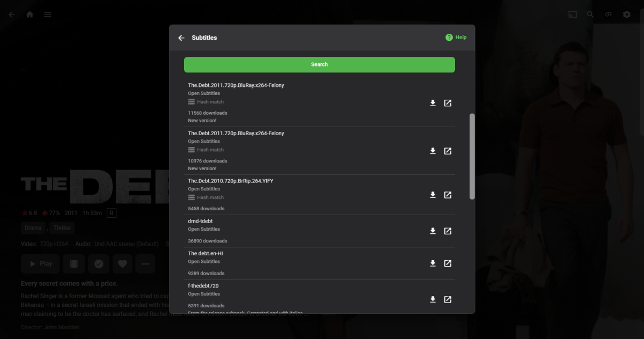The height and width of the screenshot is (339, 644).
Task: Download the first Felony release subtitle
Action: tap(433, 103)
